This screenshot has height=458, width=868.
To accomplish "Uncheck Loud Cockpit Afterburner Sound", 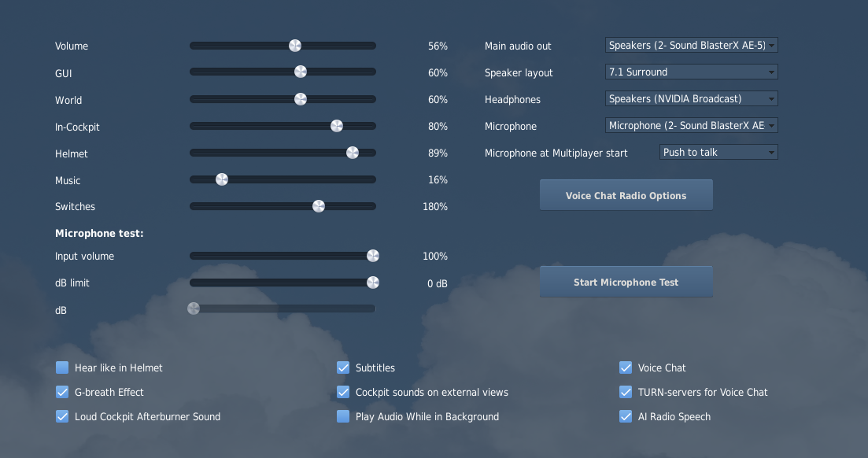I will pyautogui.click(x=62, y=416).
